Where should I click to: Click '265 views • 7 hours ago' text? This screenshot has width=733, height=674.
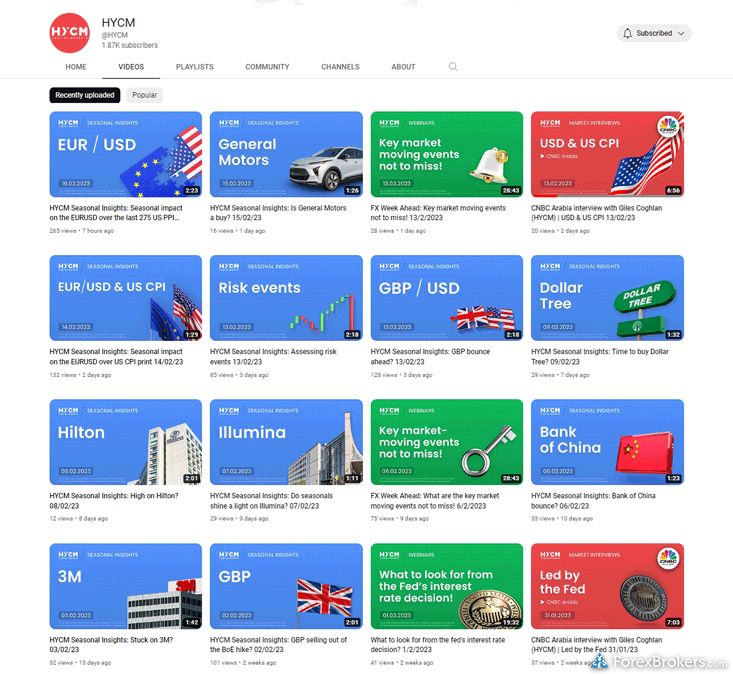[81, 231]
